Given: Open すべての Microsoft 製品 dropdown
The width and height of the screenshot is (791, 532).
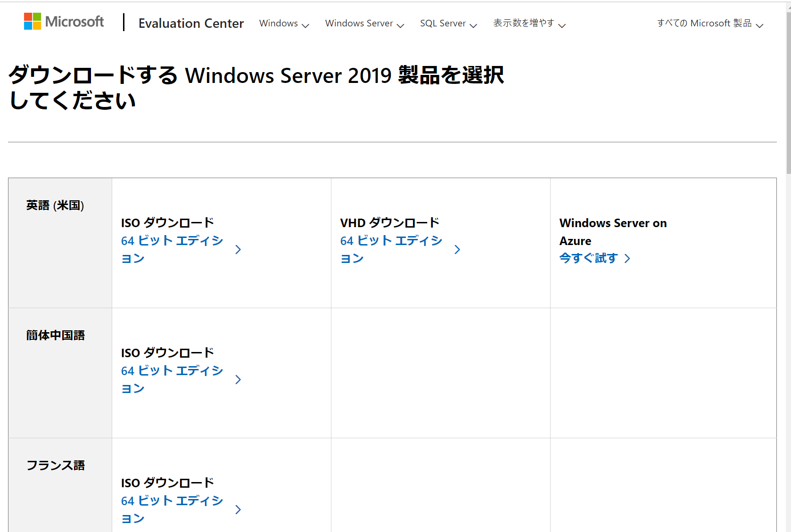Looking at the screenshot, I should point(710,24).
